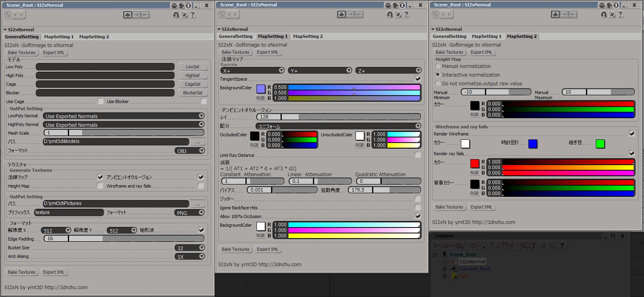The image size is (644, 297).
Task: Click the CageSel button
Action: (x=193, y=84)
